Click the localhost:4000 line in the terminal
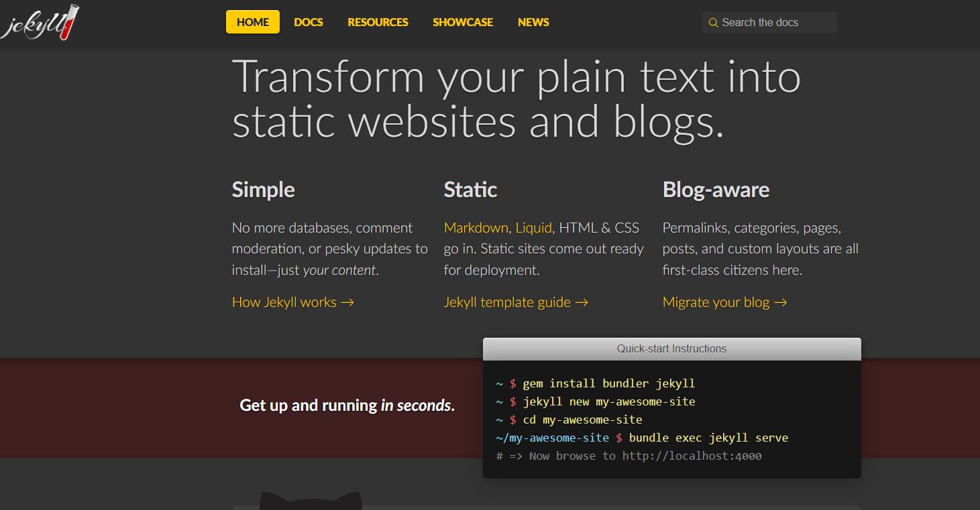 pos(629,456)
